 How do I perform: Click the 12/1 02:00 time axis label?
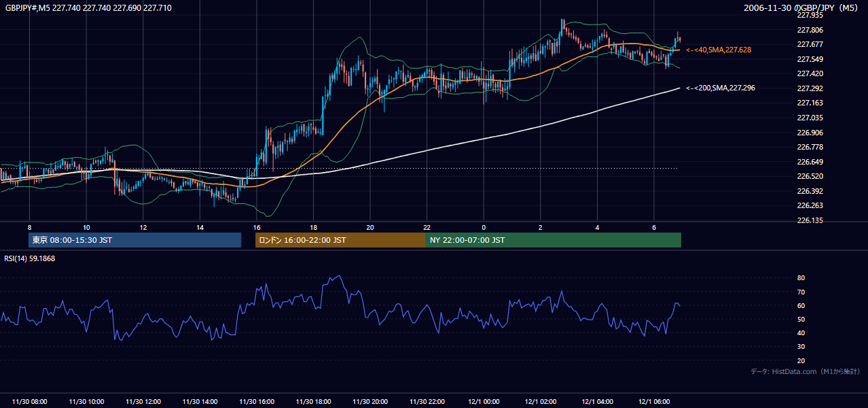pyautogui.click(x=541, y=402)
